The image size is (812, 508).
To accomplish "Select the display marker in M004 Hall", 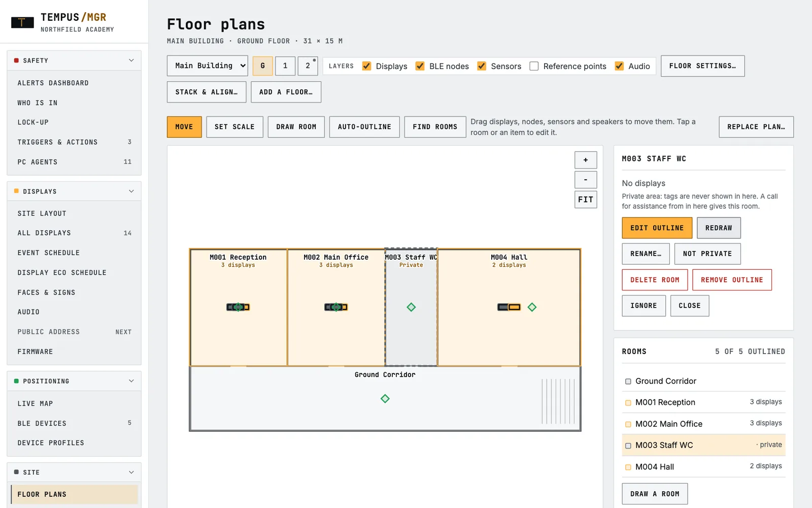I will pos(509,307).
